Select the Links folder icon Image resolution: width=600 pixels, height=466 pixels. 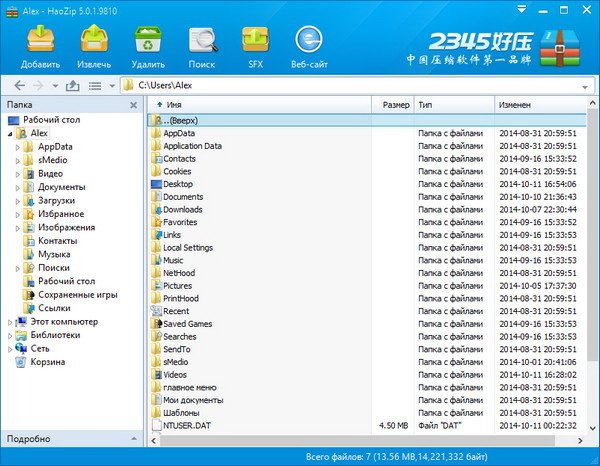tap(156, 235)
